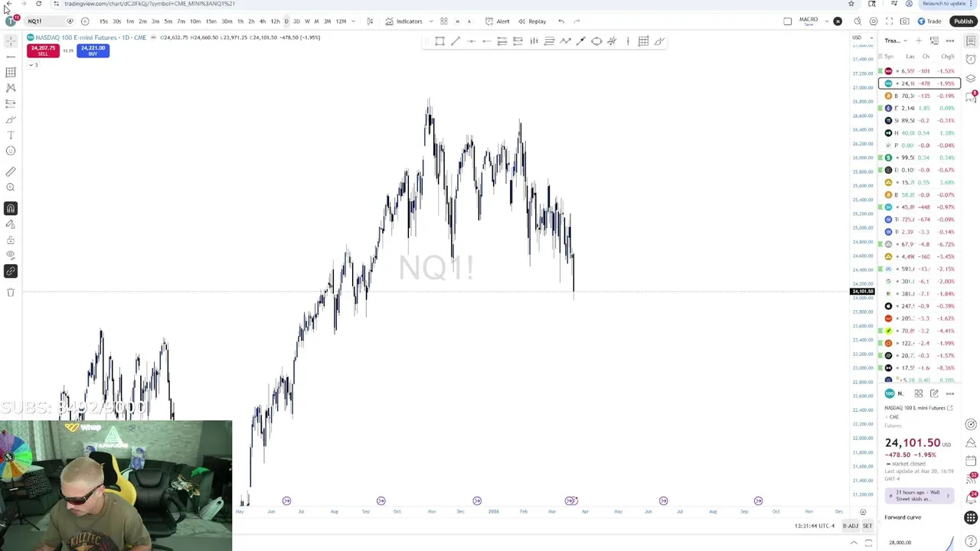Open the watchlist name dropdown
This screenshot has width=980, height=551.
click(895, 41)
